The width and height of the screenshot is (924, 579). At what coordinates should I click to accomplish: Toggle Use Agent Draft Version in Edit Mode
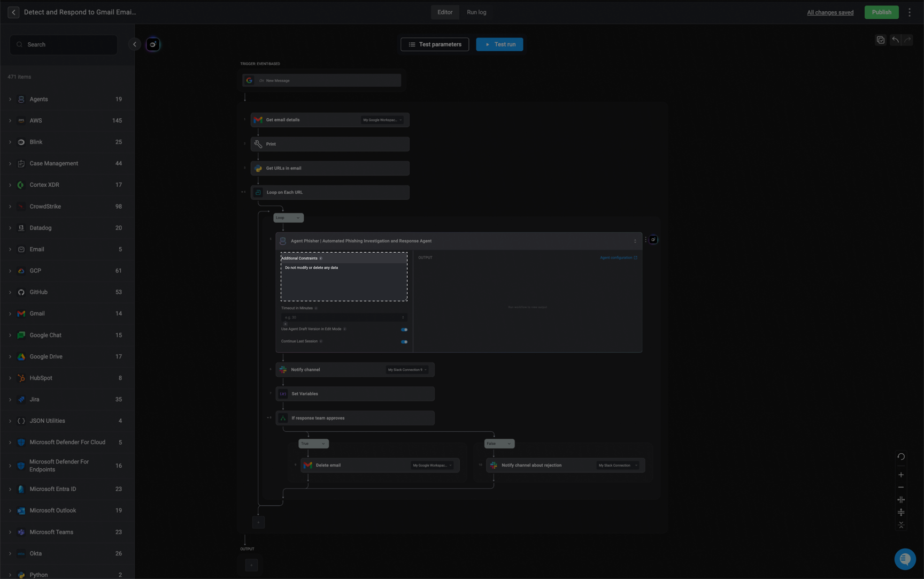404,330
